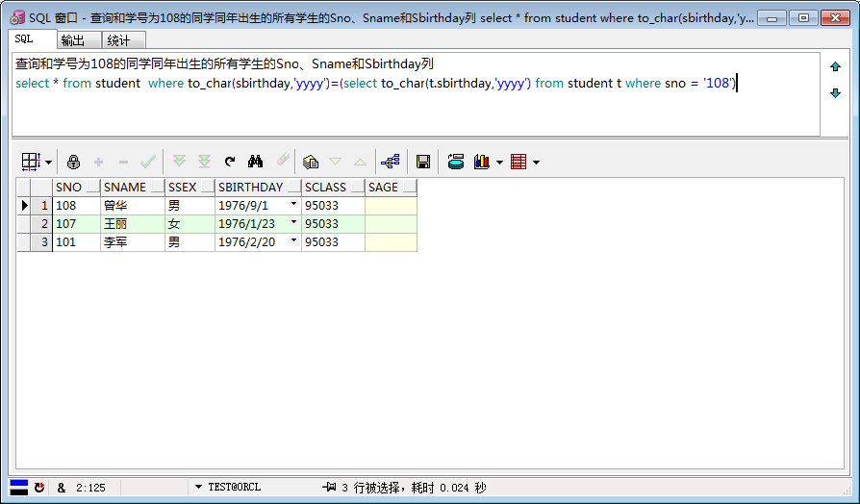
Task: Click the status text 3 行被选择
Action: pyautogui.click(x=372, y=488)
